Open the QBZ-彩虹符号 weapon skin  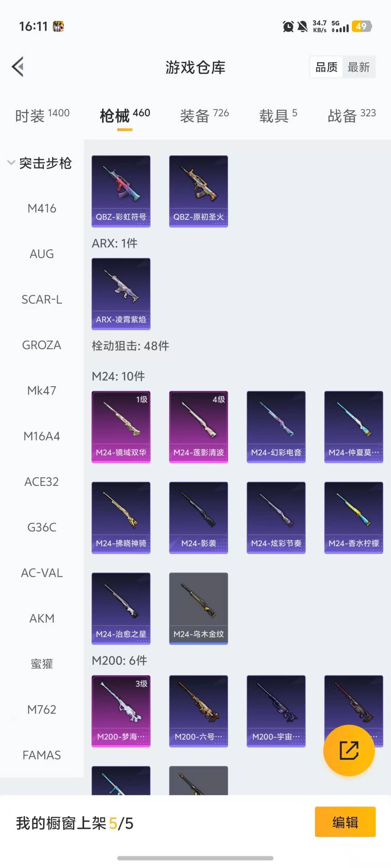click(x=121, y=191)
